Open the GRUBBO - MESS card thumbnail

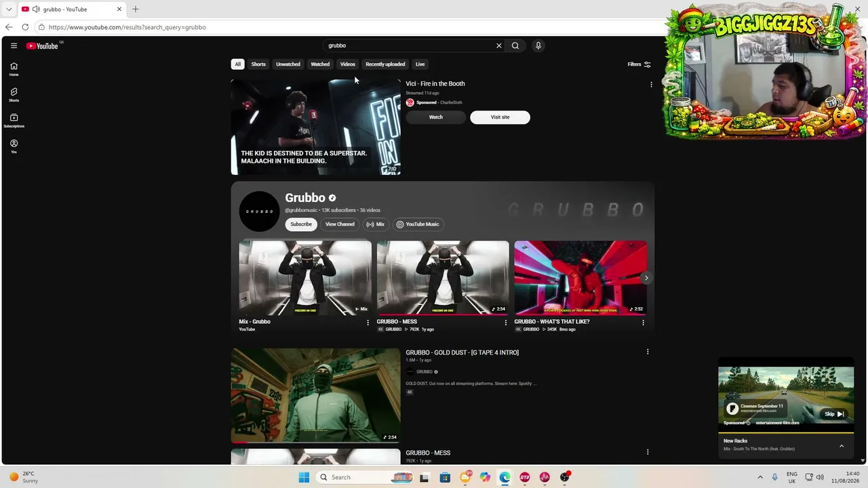443,278
